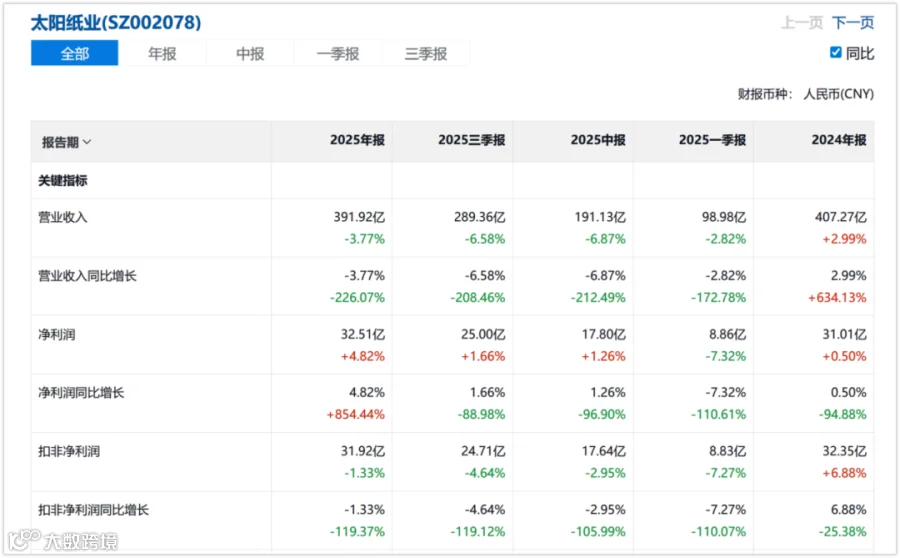The height and width of the screenshot is (558, 900).
Task: Click the 32.35亿 value
Action: coord(844,451)
